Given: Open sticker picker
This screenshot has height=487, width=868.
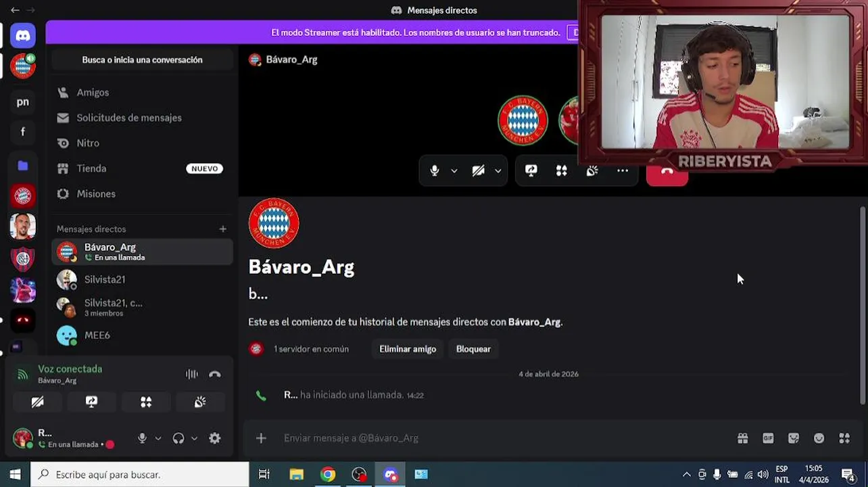Looking at the screenshot, I should coord(794,438).
